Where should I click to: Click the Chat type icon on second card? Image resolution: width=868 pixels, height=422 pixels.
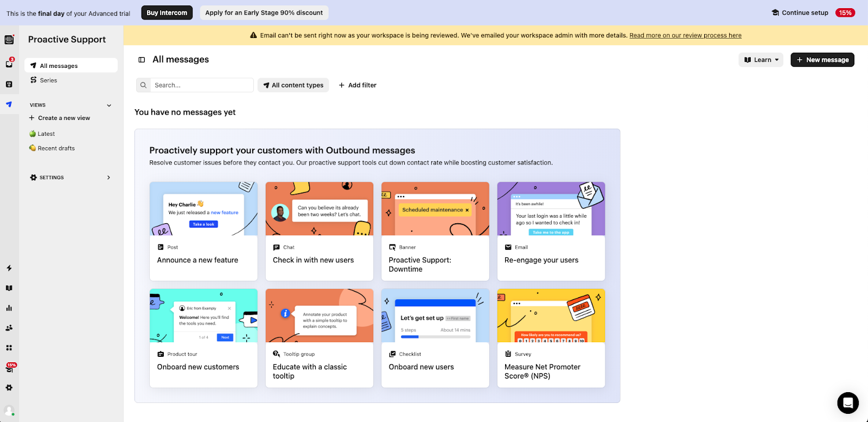click(x=276, y=247)
